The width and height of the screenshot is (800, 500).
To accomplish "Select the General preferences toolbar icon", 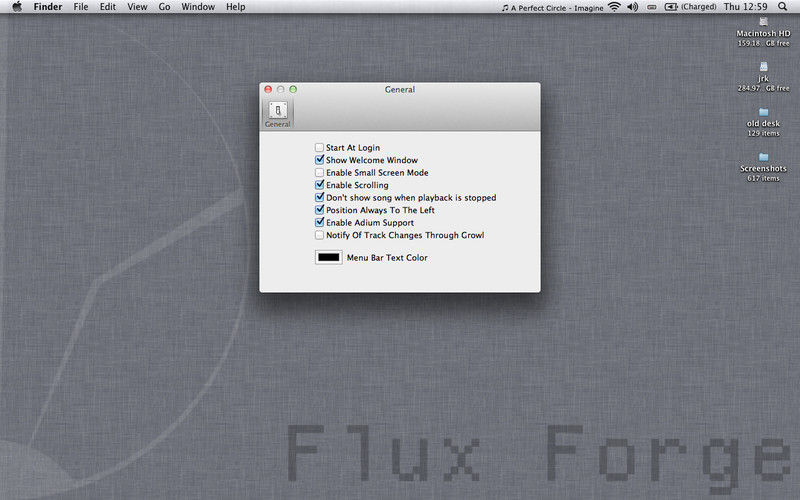I will [278, 114].
